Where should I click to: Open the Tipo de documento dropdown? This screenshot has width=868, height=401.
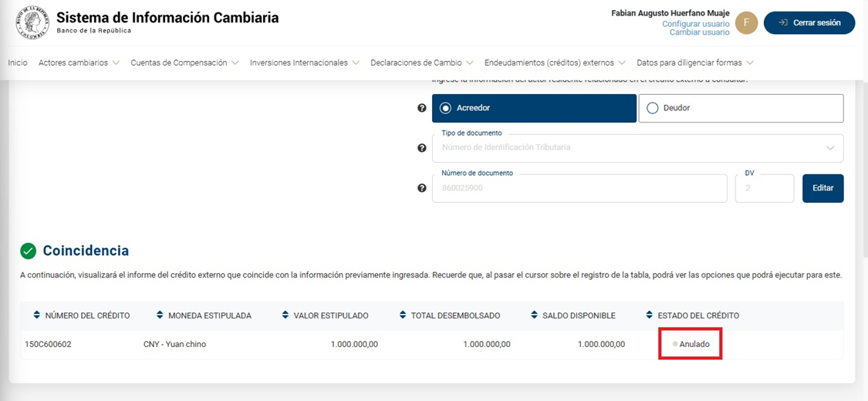[x=637, y=148]
